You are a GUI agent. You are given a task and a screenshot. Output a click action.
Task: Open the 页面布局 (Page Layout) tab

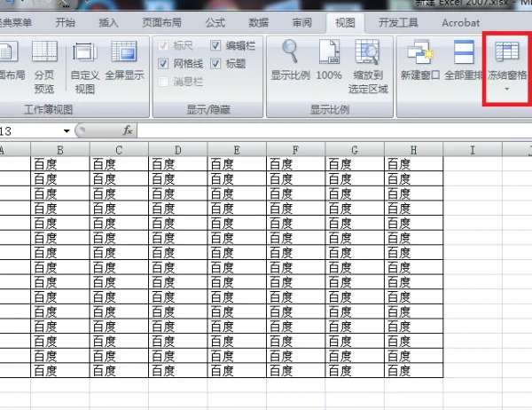tap(161, 23)
